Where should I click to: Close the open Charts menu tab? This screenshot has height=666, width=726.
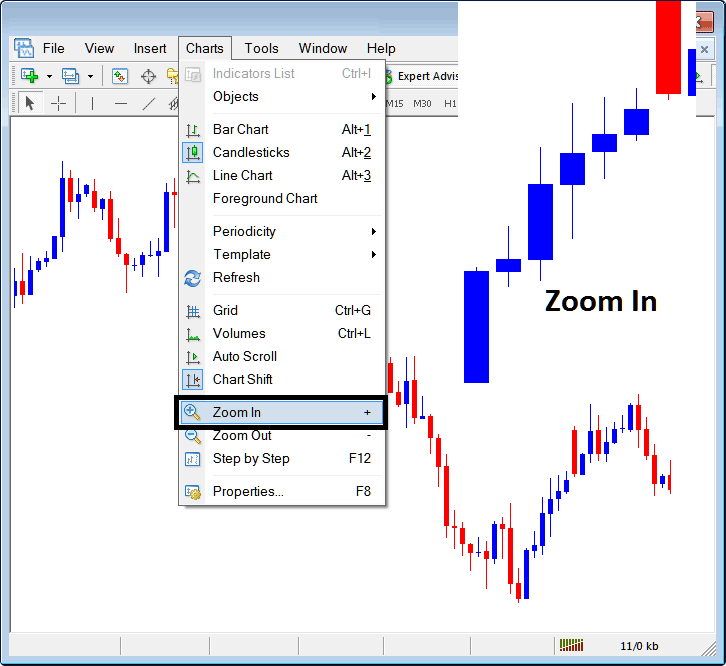[x=205, y=49]
